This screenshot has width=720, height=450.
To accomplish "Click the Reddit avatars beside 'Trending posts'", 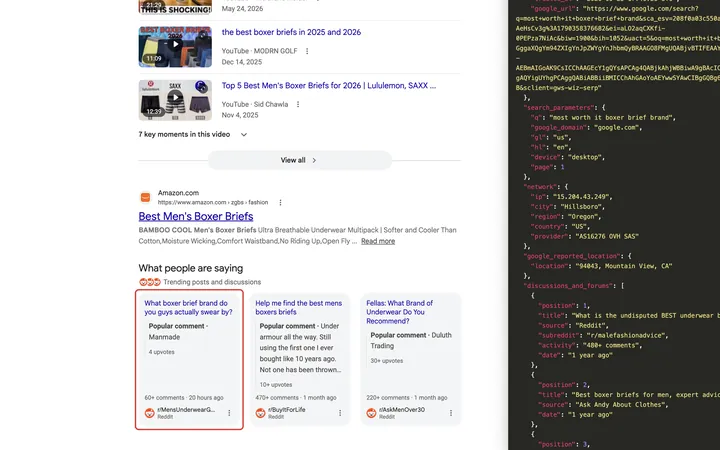I will [x=150, y=282].
